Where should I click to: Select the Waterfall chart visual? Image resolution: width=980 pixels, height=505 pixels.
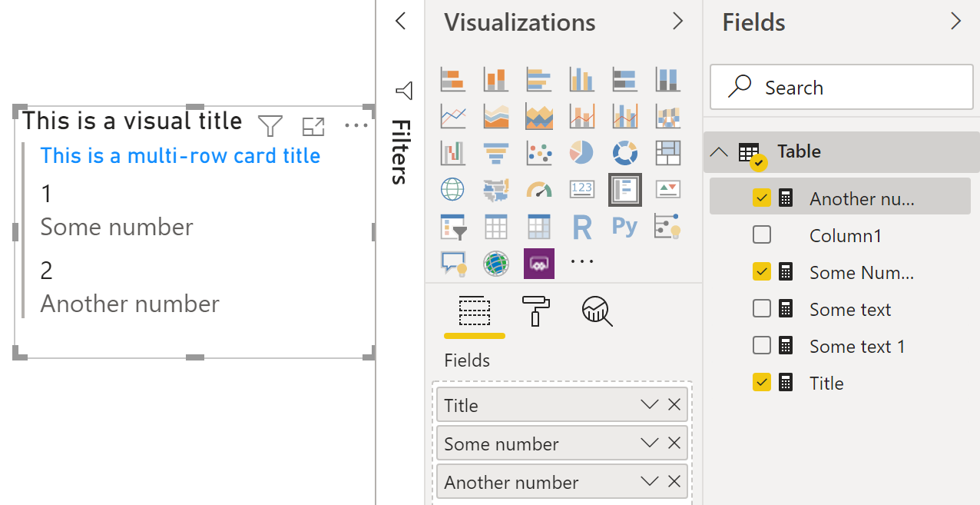[452, 153]
